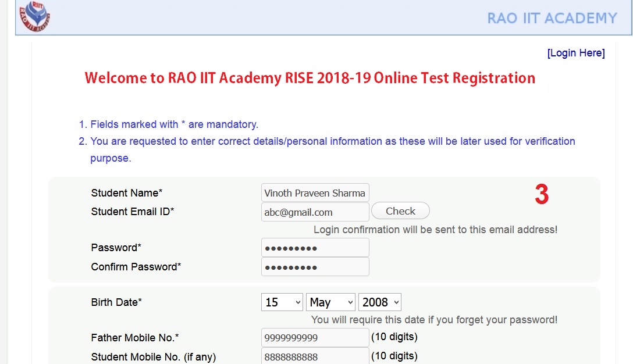
Task: Open the Login Here link
Action: tap(576, 53)
